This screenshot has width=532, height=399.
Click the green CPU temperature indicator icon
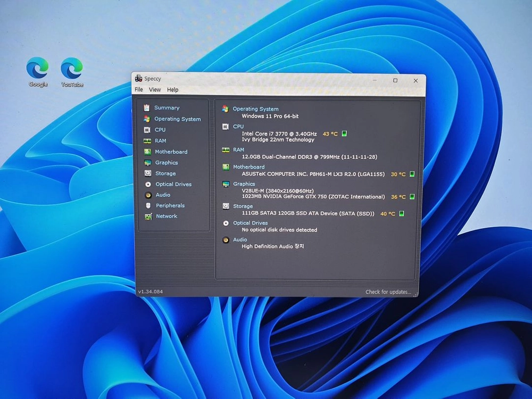tap(344, 134)
